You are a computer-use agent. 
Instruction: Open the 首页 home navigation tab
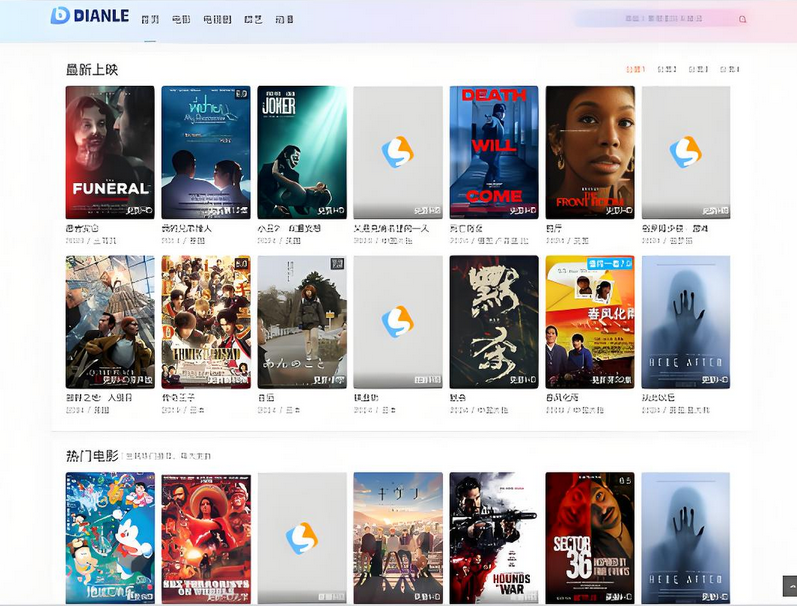click(x=150, y=19)
